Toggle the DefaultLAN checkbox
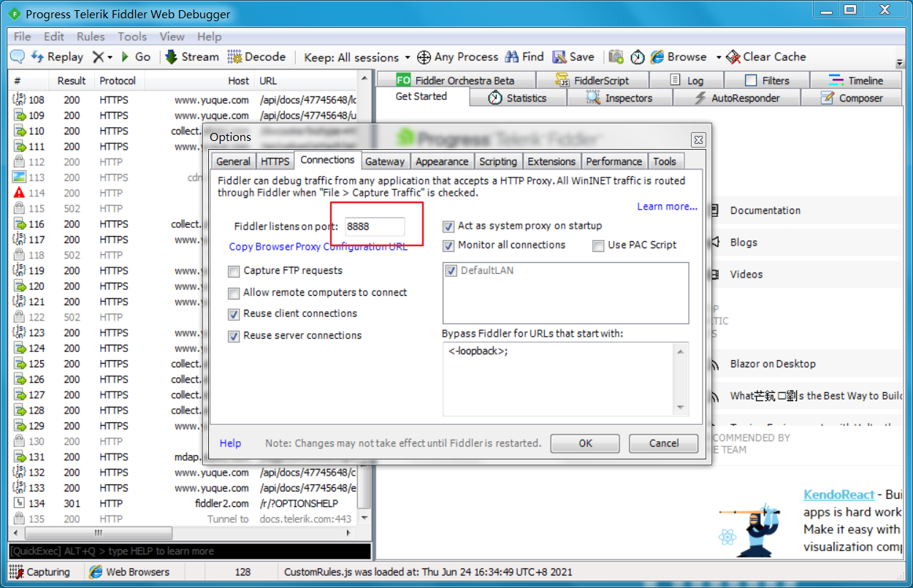 coord(451,271)
